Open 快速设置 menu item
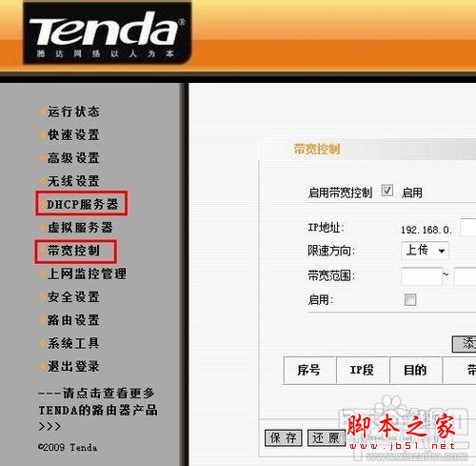Viewport: 476px width, 466px height. (73, 135)
